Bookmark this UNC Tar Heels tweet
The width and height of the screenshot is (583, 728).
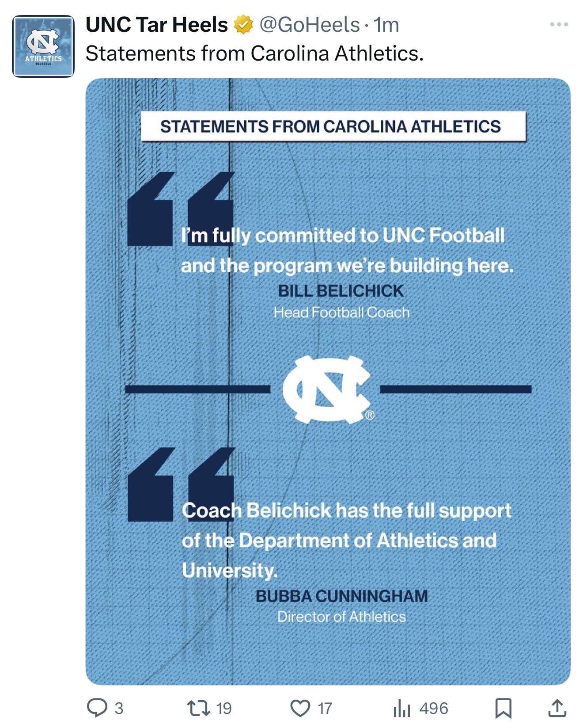tap(503, 708)
